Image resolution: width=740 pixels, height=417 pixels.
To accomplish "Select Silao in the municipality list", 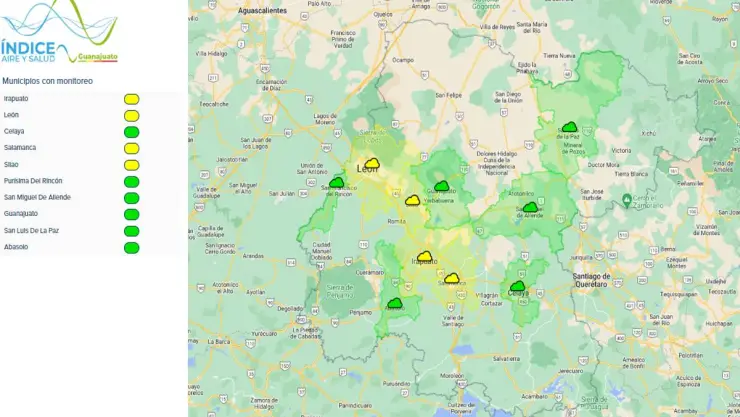I will [x=11, y=165].
